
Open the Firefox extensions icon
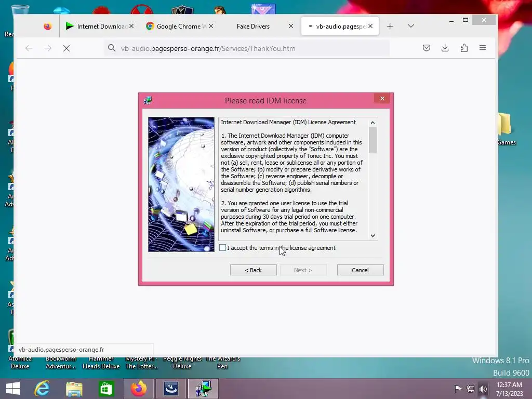click(x=464, y=48)
